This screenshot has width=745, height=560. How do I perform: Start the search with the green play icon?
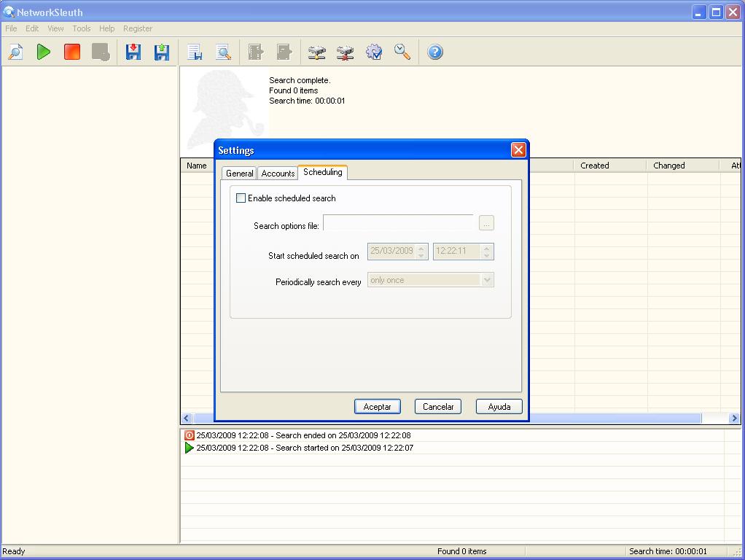click(x=44, y=52)
